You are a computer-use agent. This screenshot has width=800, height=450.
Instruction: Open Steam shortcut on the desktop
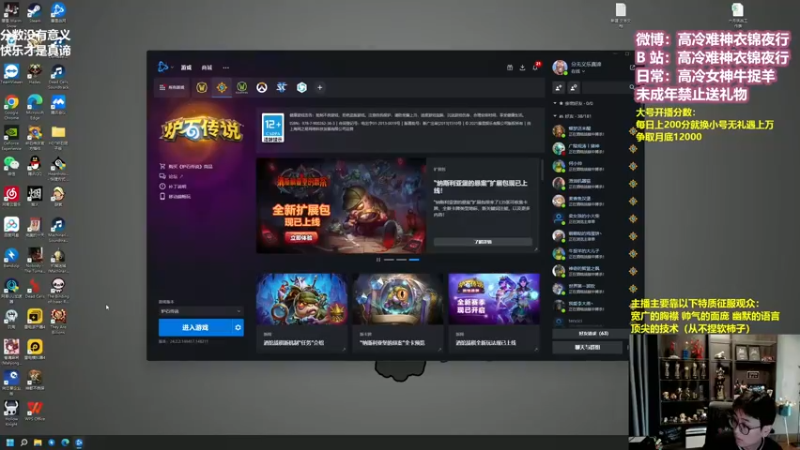click(35, 13)
